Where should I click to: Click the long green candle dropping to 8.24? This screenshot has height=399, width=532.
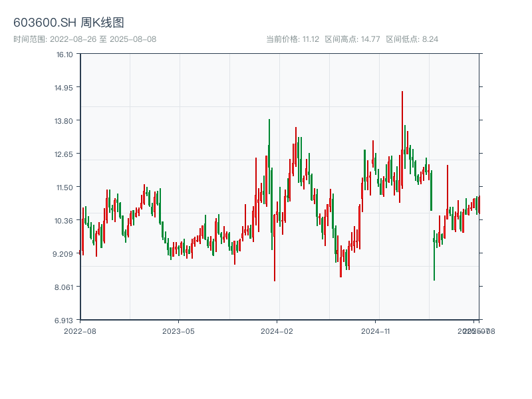[x=434, y=255]
